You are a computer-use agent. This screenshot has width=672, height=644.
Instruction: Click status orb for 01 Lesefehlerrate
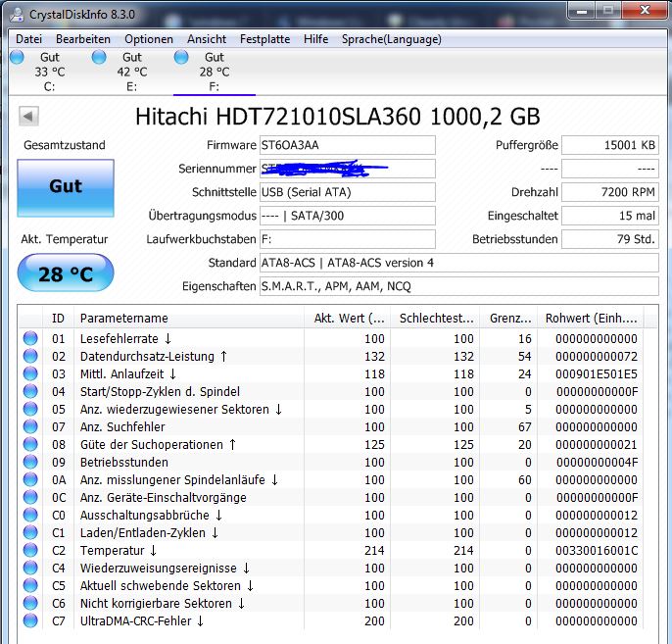[x=30, y=338]
